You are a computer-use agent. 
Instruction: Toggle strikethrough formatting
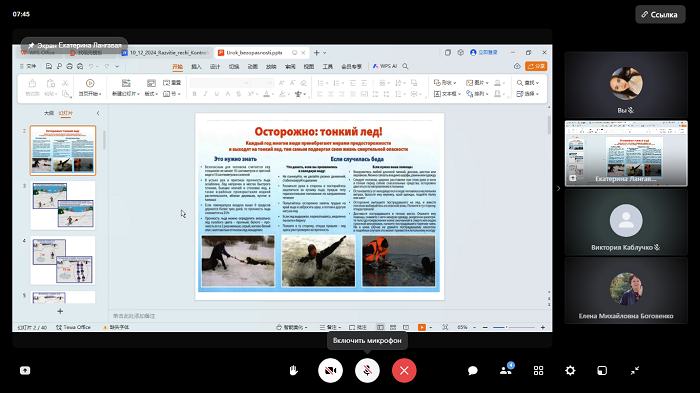point(239,94)
